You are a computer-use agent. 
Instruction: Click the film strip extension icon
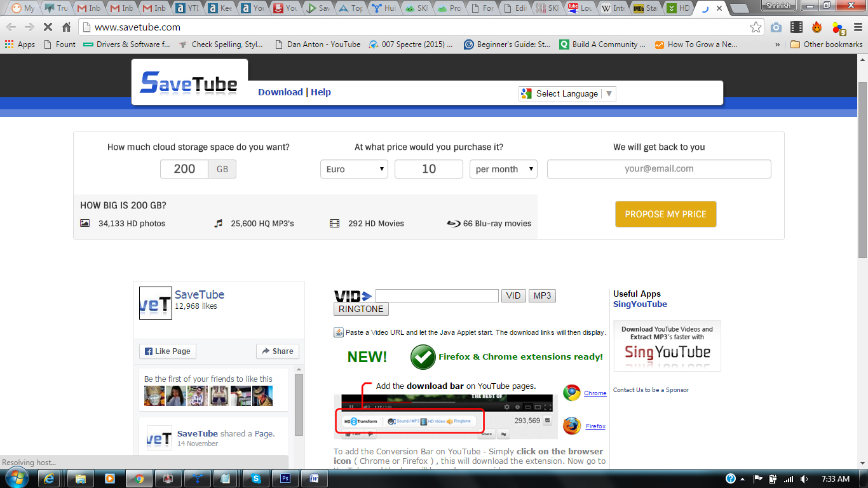tap(796, 27)
